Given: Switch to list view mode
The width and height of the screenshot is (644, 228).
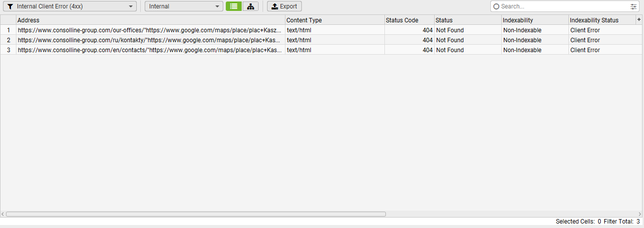Looking at the screenshot, I should [x=234, y=6].
